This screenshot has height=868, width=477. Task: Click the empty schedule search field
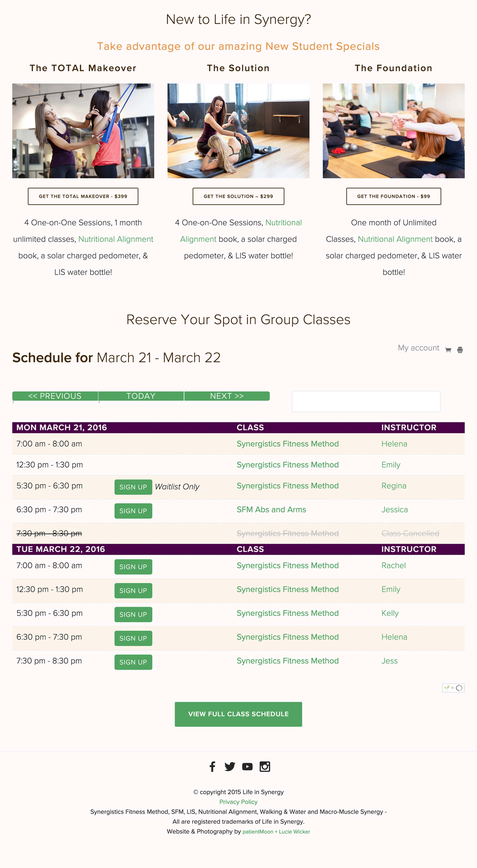pos(366,401)
